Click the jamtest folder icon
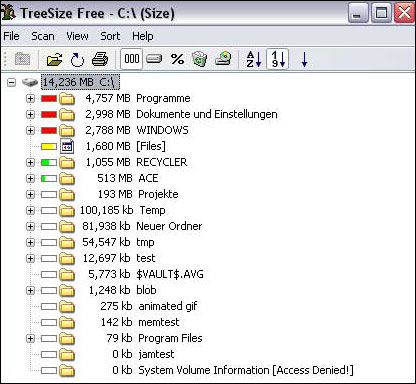Image resolution: width=416 pixels, height=384 pixels. pyautogui.click(x=67, y=354)
